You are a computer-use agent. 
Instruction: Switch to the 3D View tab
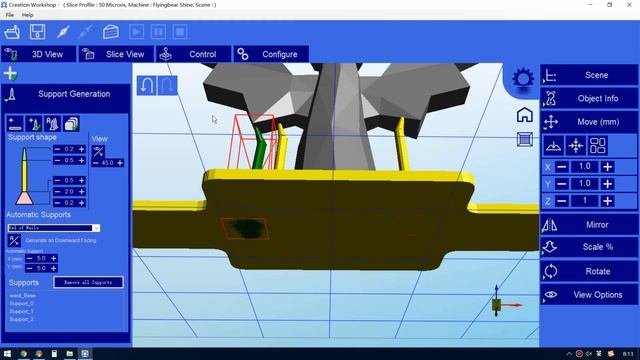click(39, 54)
